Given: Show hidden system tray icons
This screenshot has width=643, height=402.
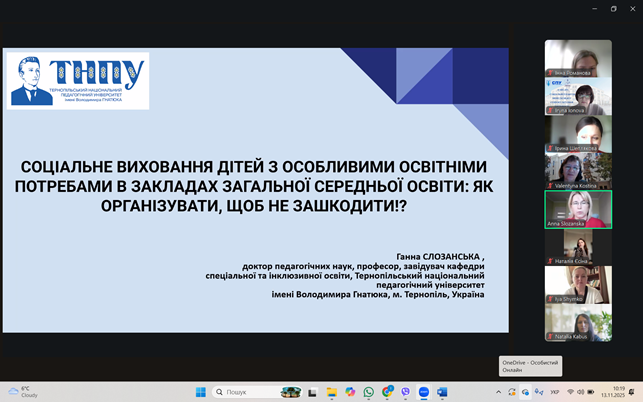Looking at the screenshot, I should click(x=498, y=392).
